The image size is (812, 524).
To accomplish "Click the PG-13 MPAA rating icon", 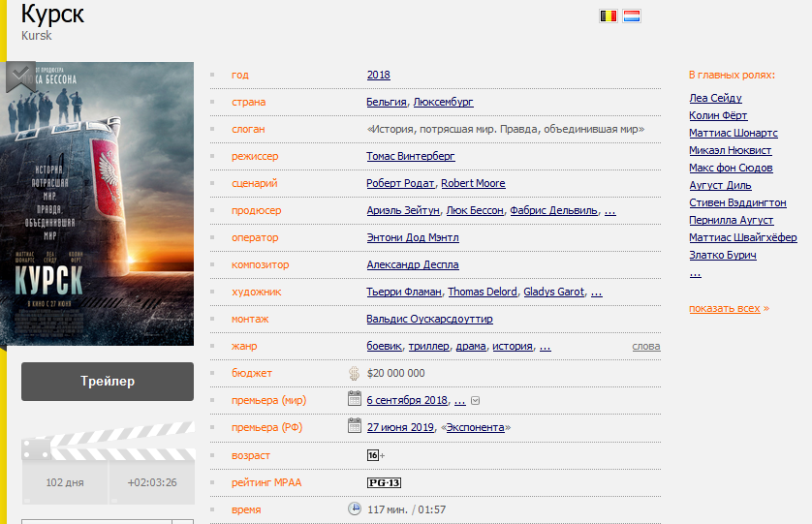I will [x=384, y=482].
